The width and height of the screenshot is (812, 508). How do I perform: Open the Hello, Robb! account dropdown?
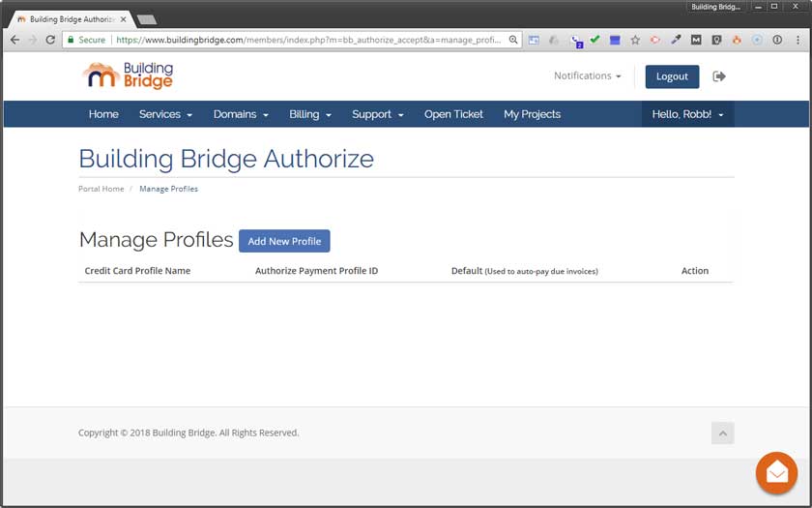coord(687,114)
